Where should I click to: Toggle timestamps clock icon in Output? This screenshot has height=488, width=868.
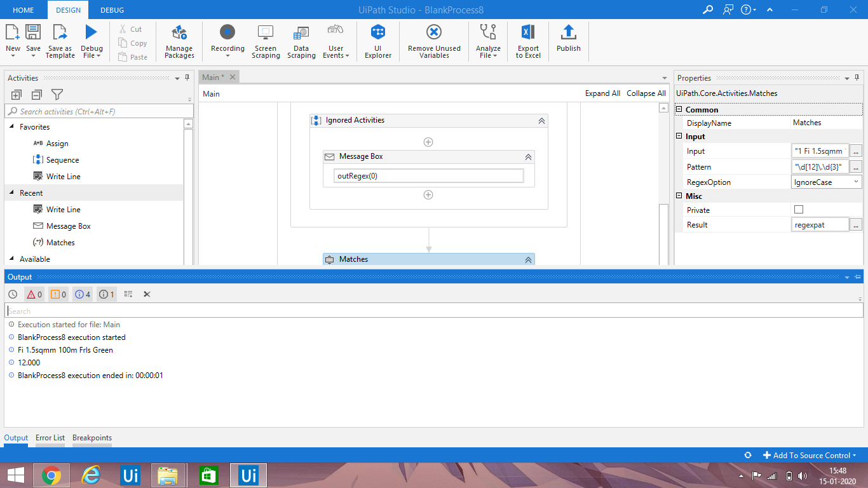13,294
